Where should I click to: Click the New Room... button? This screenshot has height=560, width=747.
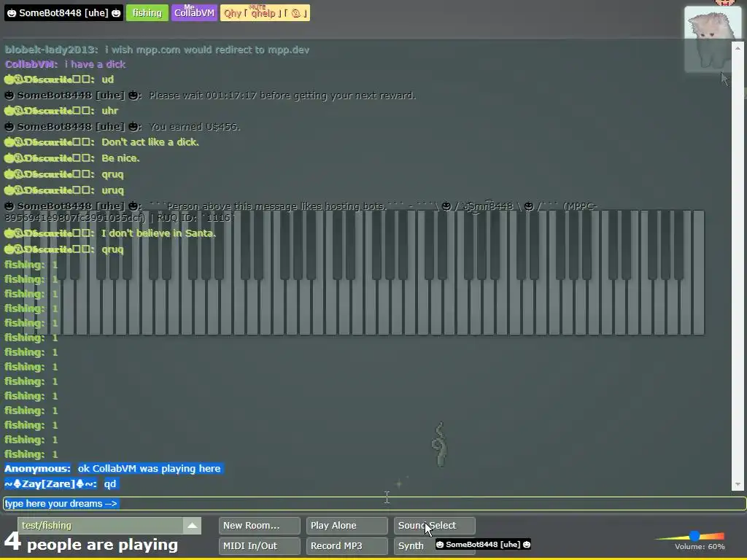260,525
